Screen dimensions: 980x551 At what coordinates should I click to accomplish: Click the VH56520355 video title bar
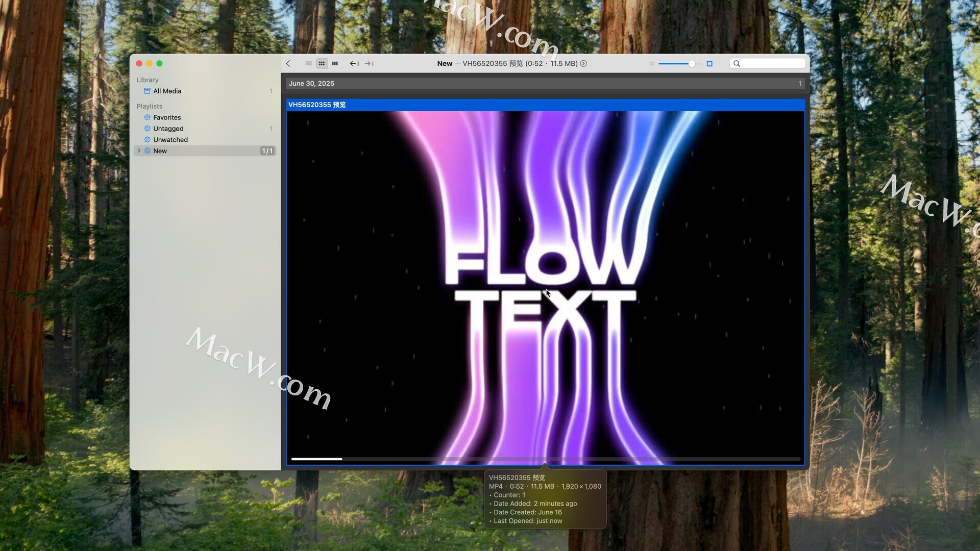[x=545, y=105]
